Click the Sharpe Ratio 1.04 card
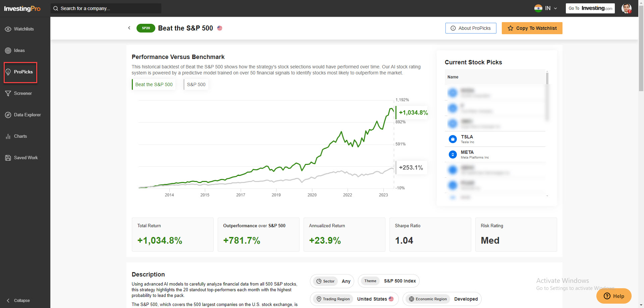This screenshot has width=644, height=308. point(430,235)
